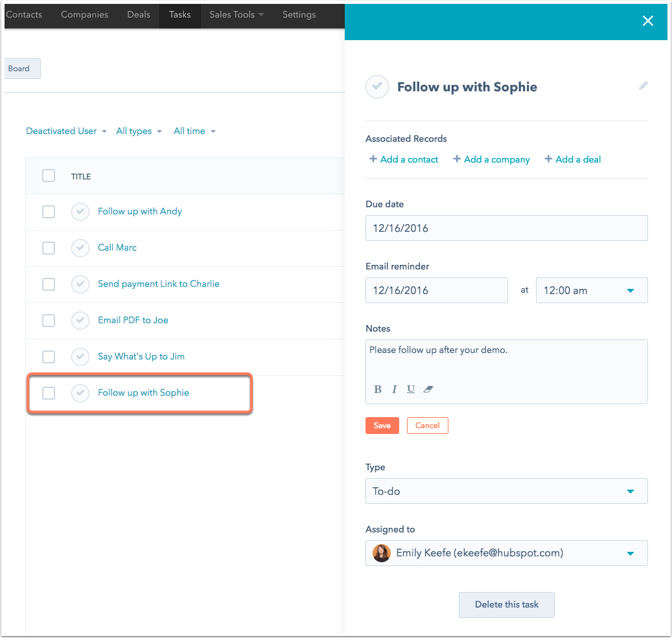Check Send payment Link to Charlie checkbox
Viewport: 672px width, 638px height.
click(x=49, y=284)
